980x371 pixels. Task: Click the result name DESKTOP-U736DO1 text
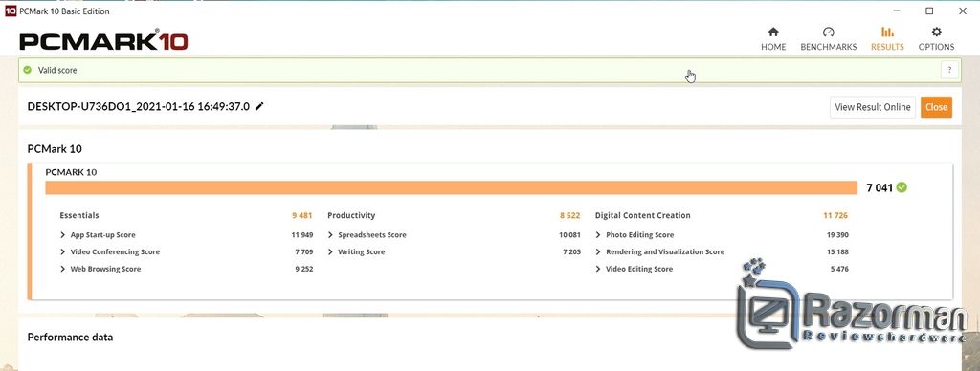click(x=138, y=106)
